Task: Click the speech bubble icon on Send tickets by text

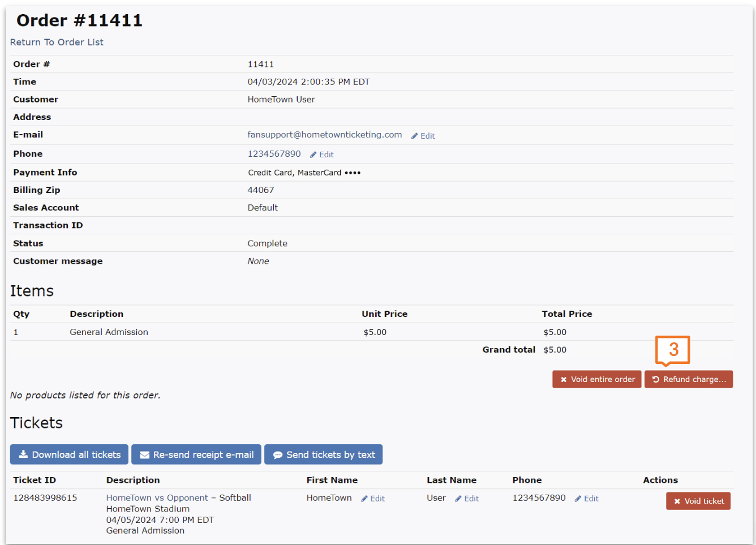Action: [278, 455]
